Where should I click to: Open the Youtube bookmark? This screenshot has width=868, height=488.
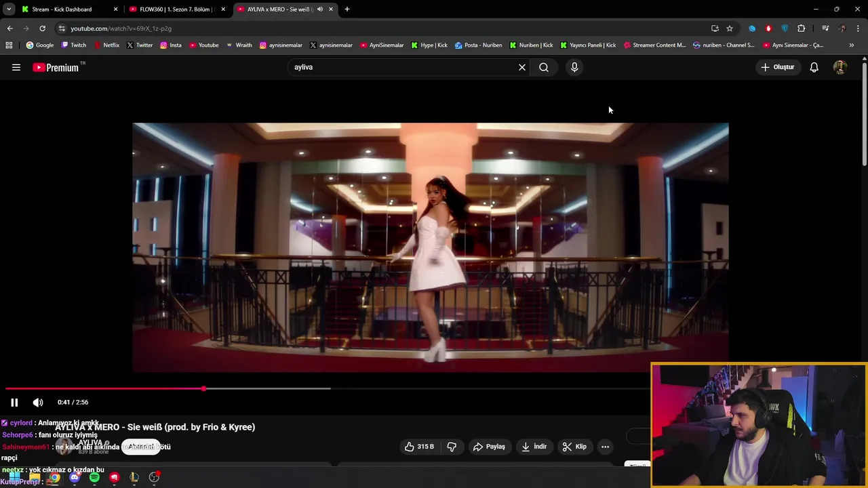click(203, 45)
